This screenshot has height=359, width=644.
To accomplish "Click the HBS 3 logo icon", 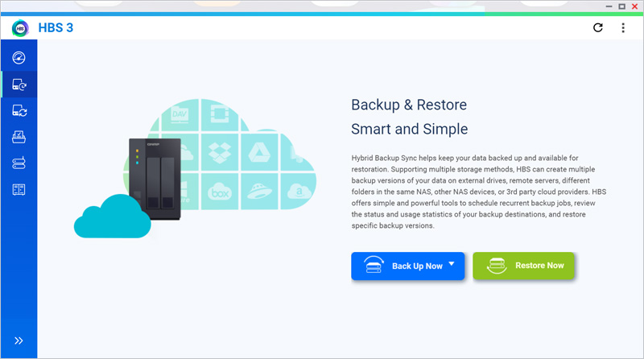I will pos(20,28).
